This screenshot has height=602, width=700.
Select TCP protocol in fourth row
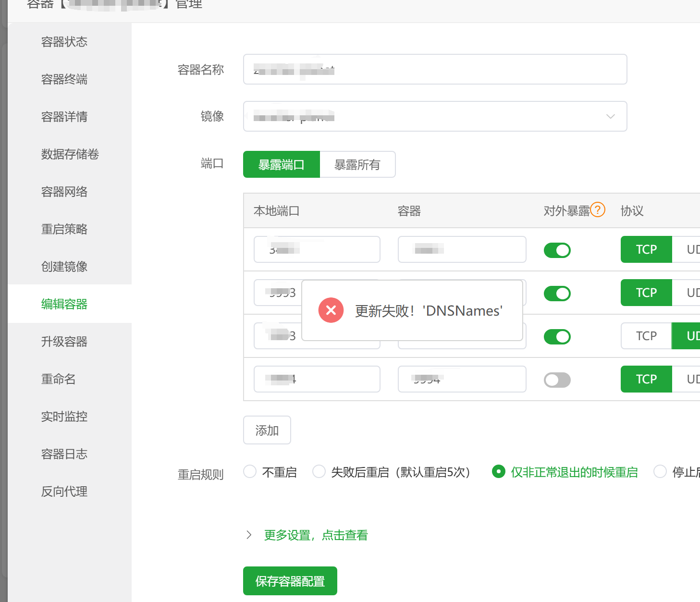[x=646, y=379]
